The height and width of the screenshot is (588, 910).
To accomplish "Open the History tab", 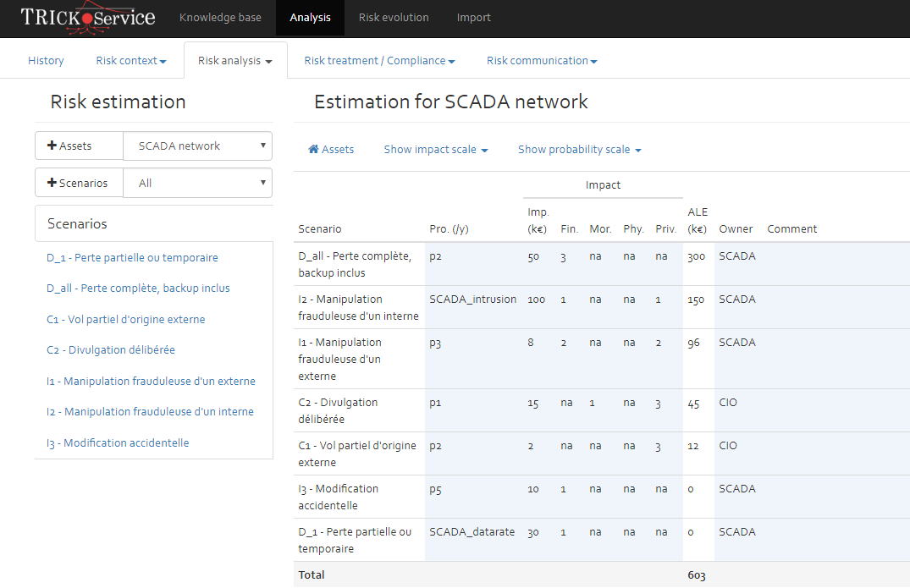I will pos(46,60).
